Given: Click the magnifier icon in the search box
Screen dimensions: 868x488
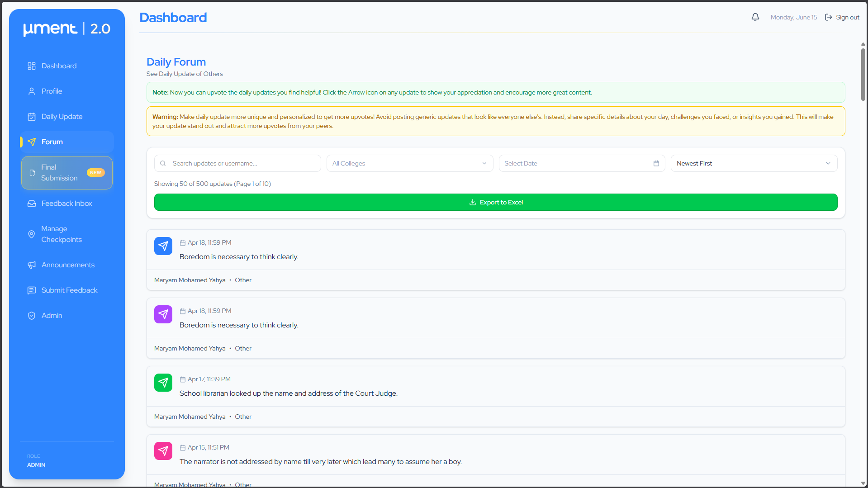Looking at the screenshot, I should [x=163, y=163].
